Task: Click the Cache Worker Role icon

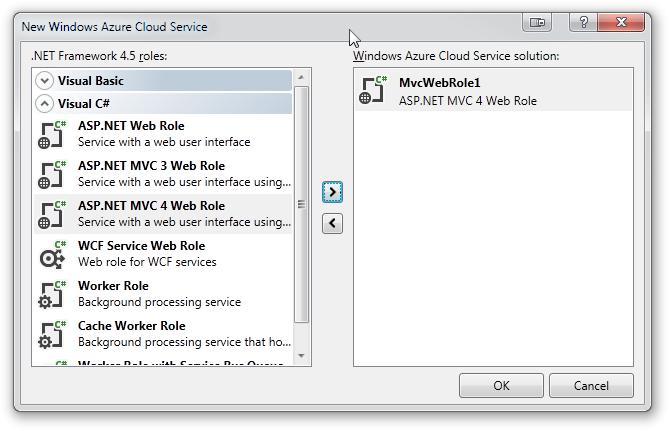Action: click(x=52, y=334)
